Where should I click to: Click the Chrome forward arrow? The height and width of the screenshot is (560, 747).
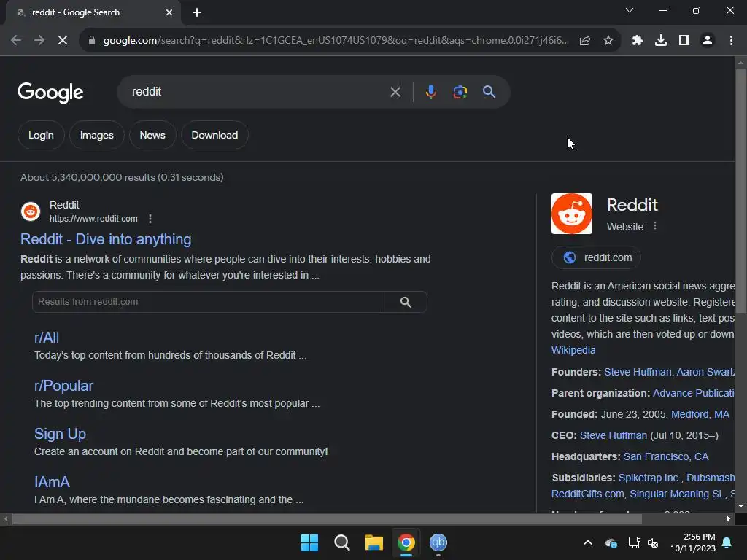pyautogui.click(x=39, y=41)
